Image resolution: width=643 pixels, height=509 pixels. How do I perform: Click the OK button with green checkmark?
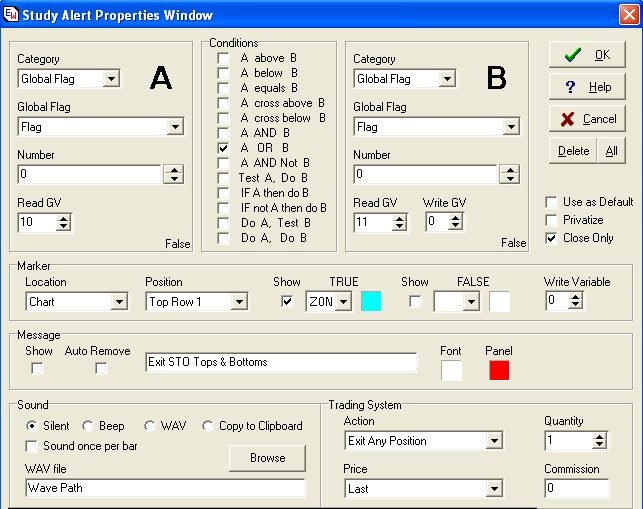coord(587,55)
